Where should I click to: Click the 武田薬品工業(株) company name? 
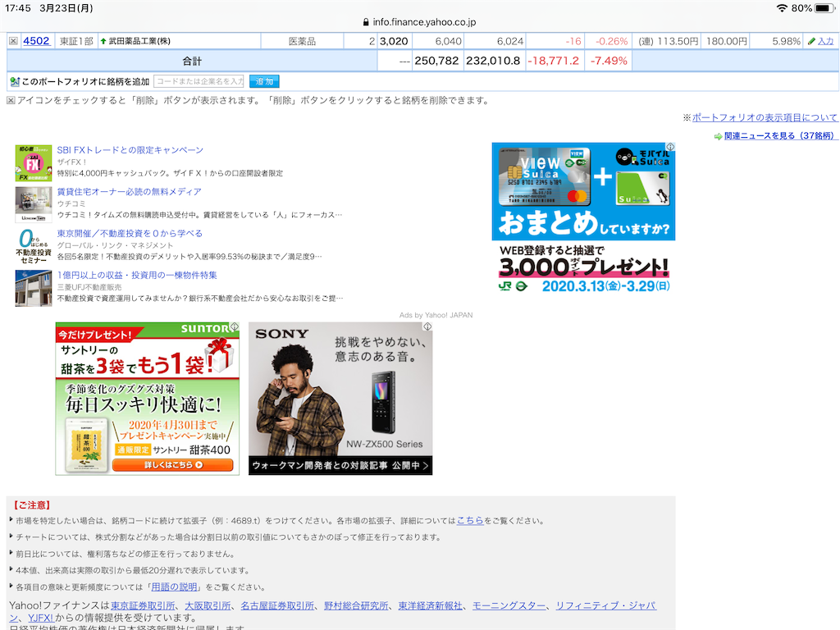tap(139, 41)
